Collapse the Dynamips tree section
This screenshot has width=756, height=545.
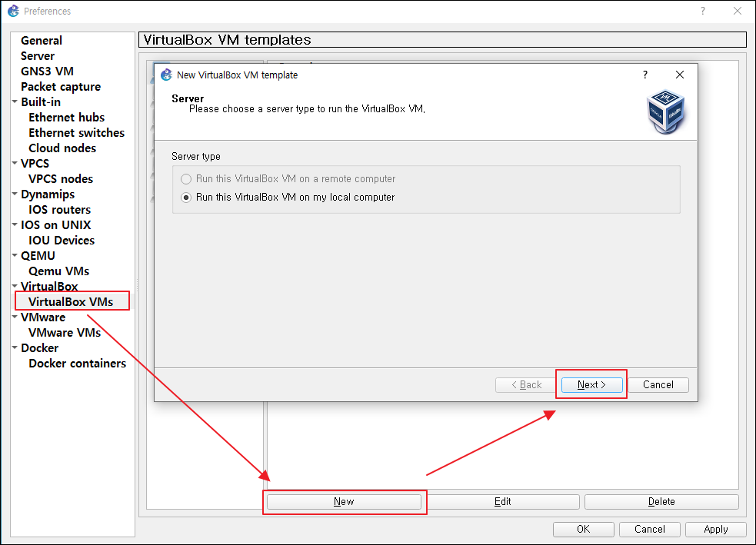coord(15,194)
